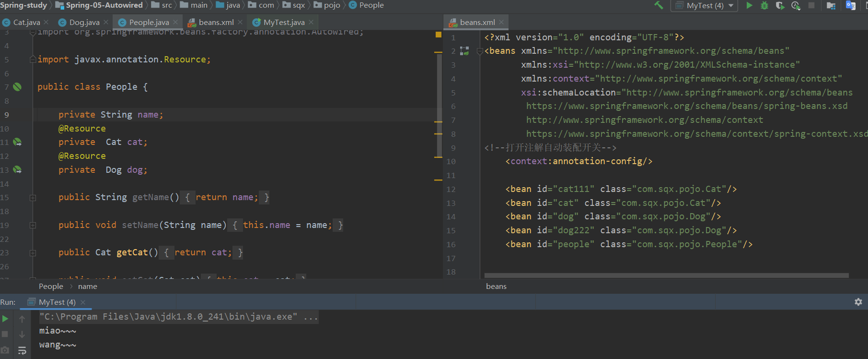Run MyTest with coverage shield icon
868x359 pixels.
(780, 5)
